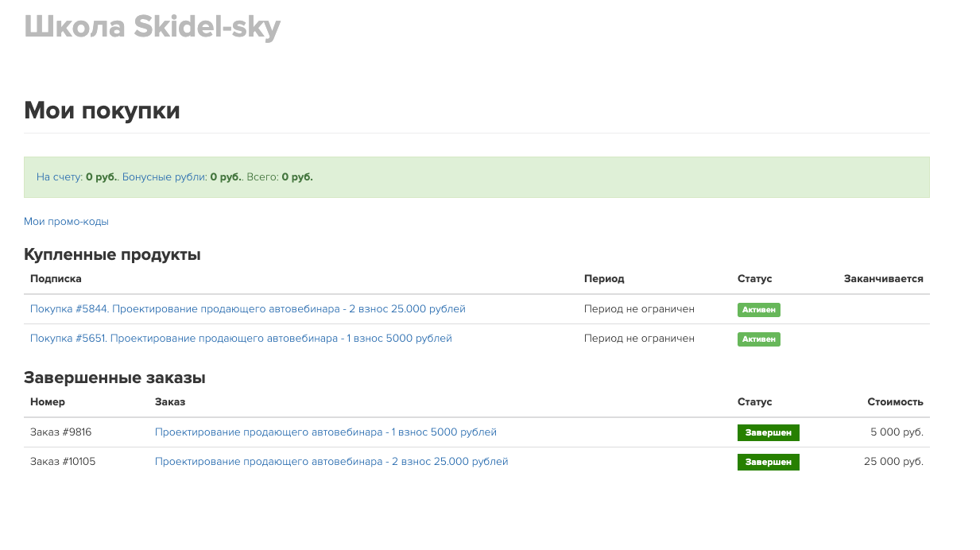Viewport: 980px width, 550px height.
Task: Click the Всего: 0 руб. total text
Action: point(280,176)
